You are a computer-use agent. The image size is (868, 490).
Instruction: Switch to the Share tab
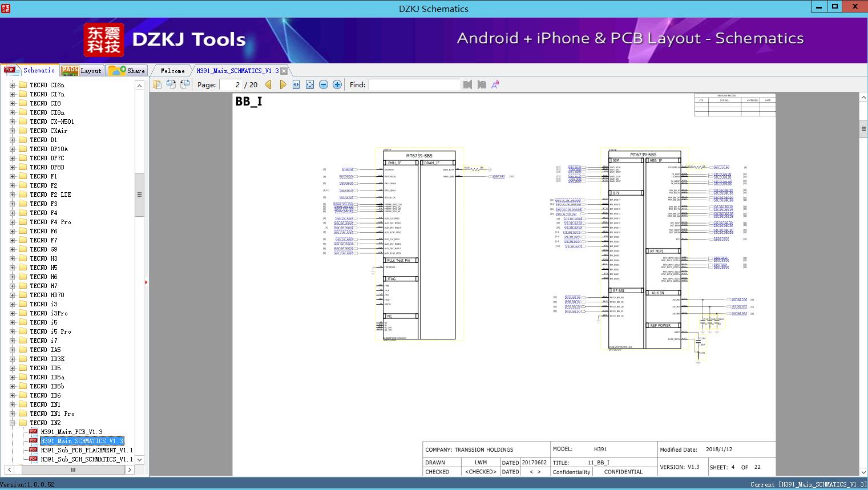point(127,71)
